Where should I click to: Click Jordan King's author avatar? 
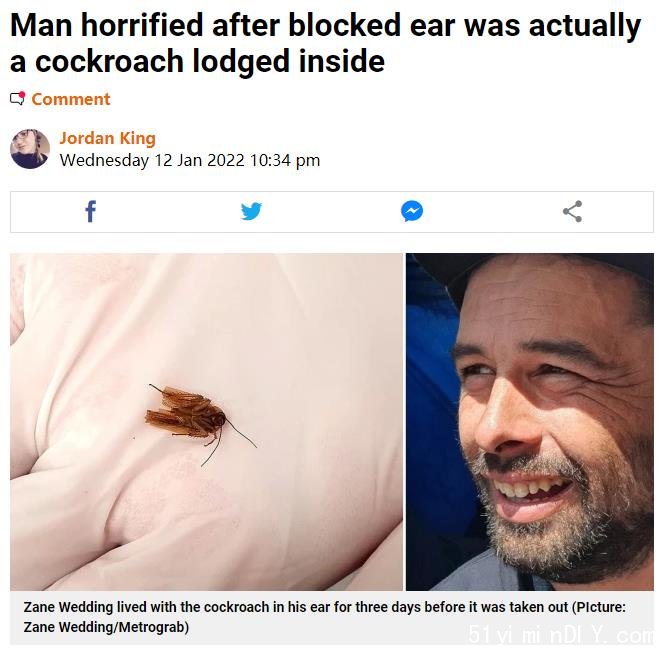(30, 149)
